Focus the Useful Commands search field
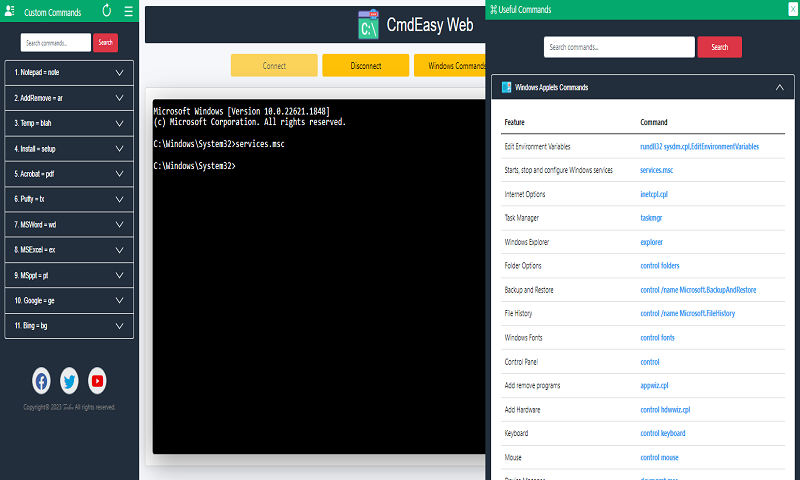Screen dimensions: 800x480 point(619,47)
